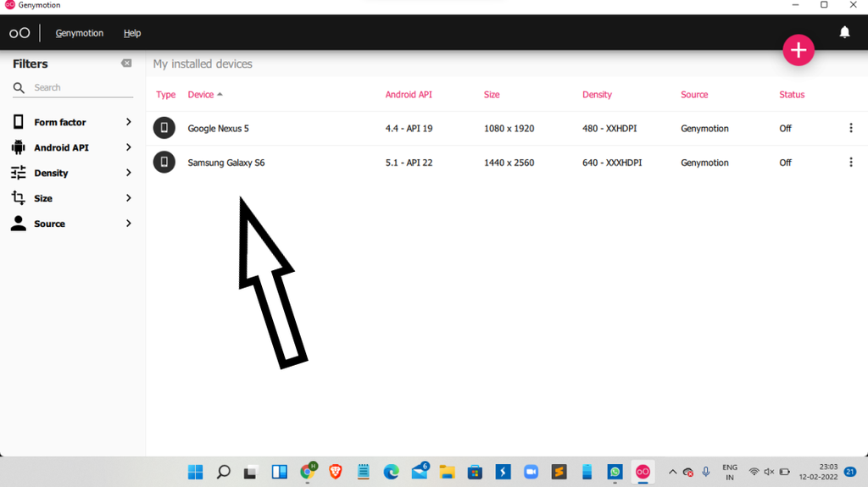The image size is (868, 487).
Task: Click the Off status of Samsung Galaxy S6
Action: point(785,163)
